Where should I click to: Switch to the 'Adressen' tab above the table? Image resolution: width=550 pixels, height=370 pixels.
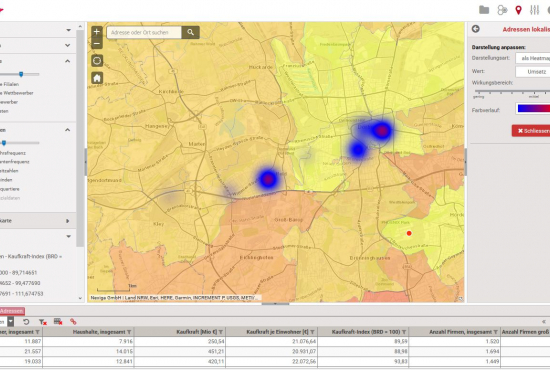coord(12,311)
